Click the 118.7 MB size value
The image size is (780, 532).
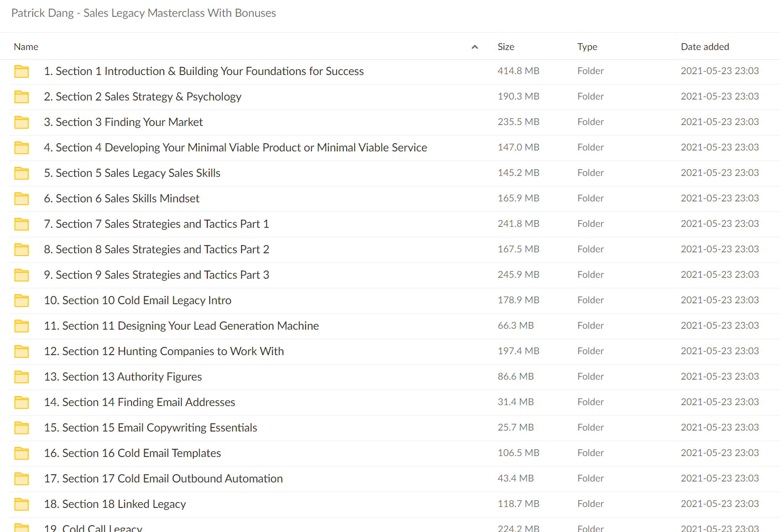pyautogui.click(x=518, y=504)
